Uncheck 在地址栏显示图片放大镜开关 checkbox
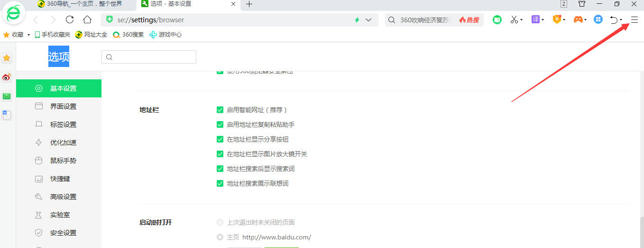The width and height of the screenshot is (644, 248). click(220, 154)
